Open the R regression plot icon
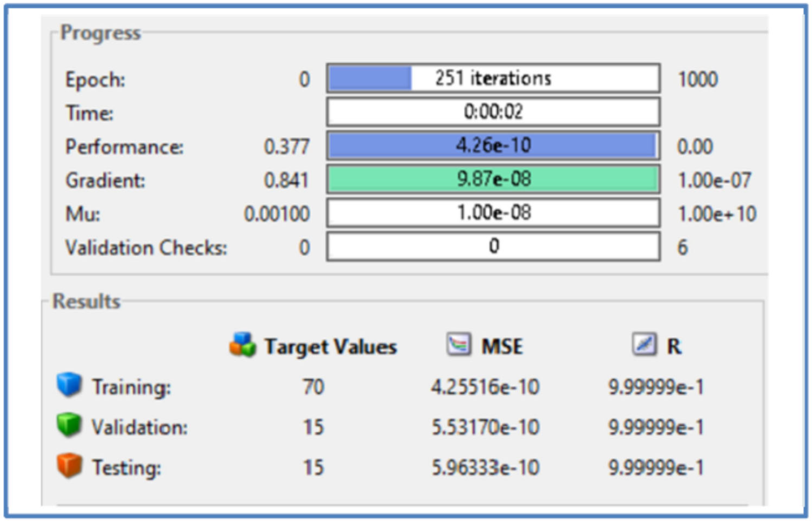Screen dimensions: 812x522 click(644, 344)
